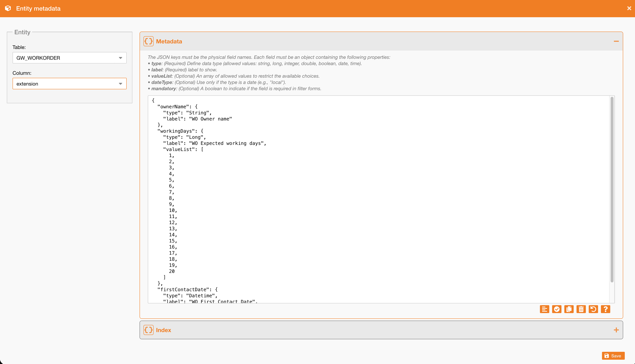Click the "type": "Datetime" line
Image resolution: width=635 pixels, height=364 pixels.
(190, 296)
